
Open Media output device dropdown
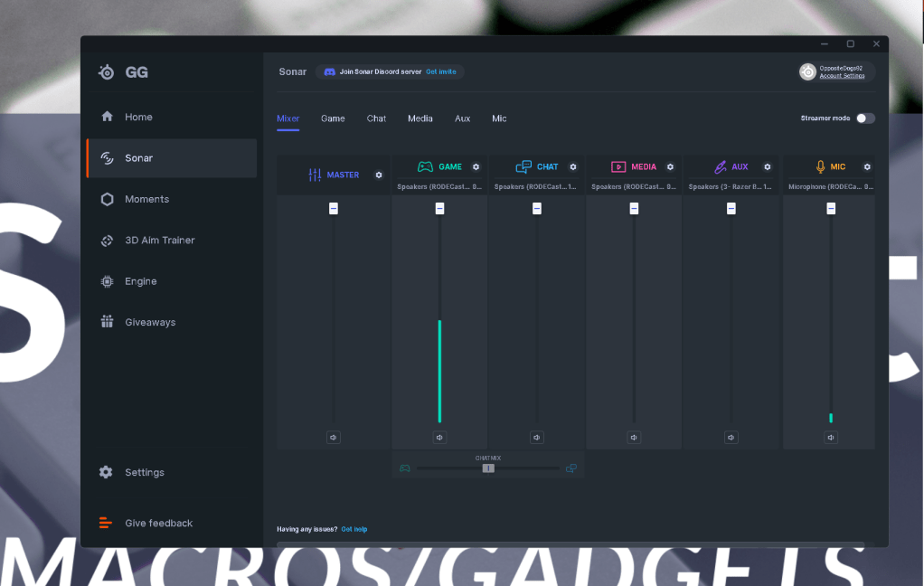click(634, 187)
